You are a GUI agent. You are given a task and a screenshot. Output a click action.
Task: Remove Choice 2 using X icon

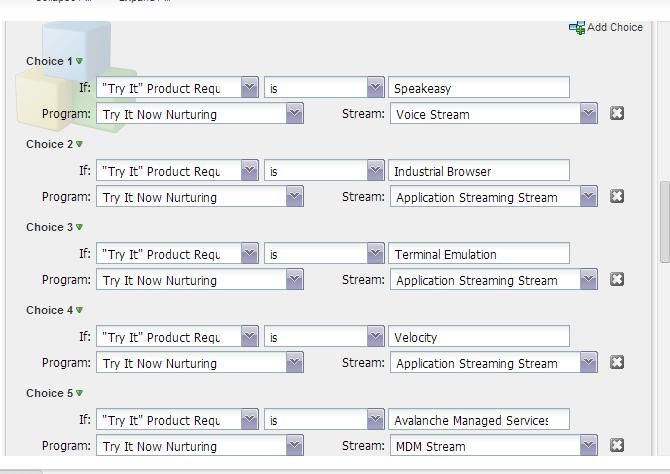[617, 196]
